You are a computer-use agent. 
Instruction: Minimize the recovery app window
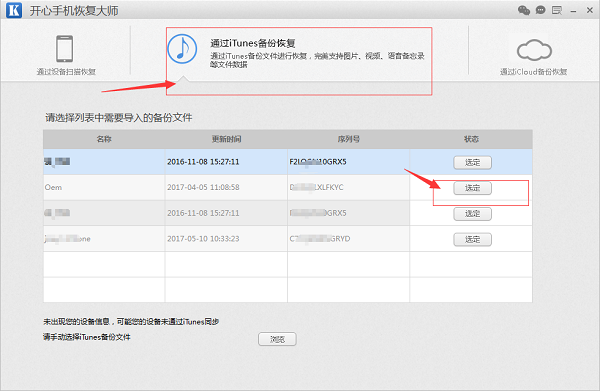click(573, 11)
